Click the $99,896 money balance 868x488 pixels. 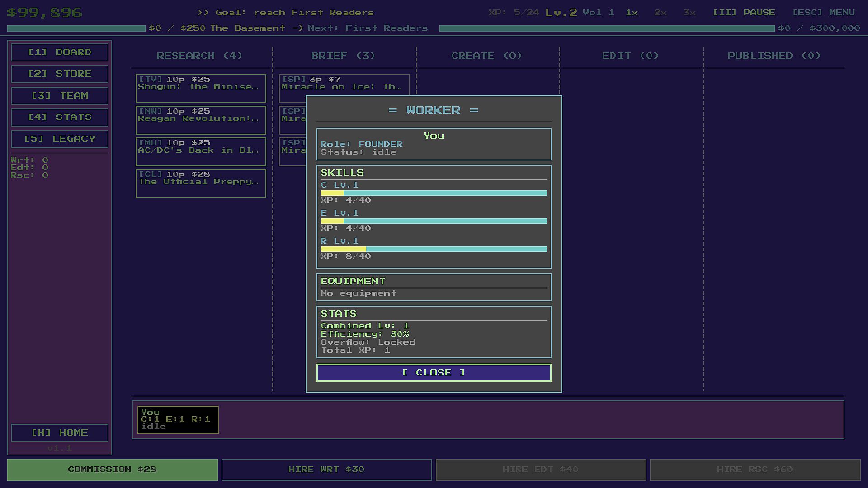coord(44,13)
